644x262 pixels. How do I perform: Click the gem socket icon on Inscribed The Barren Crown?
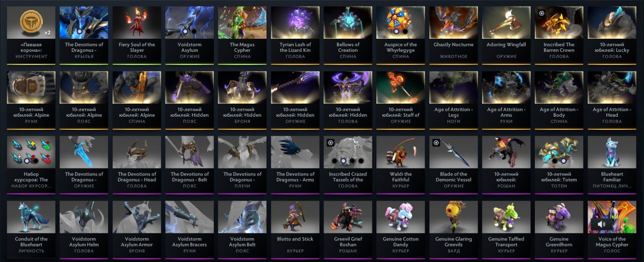click(x=542, y=14)
